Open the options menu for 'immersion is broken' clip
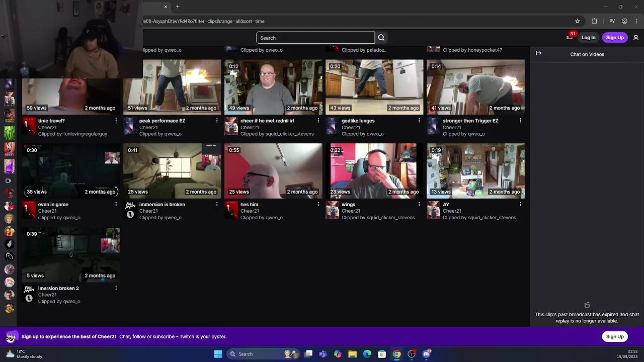Screen dimensions: 644x362 click(x=217, y=204)
